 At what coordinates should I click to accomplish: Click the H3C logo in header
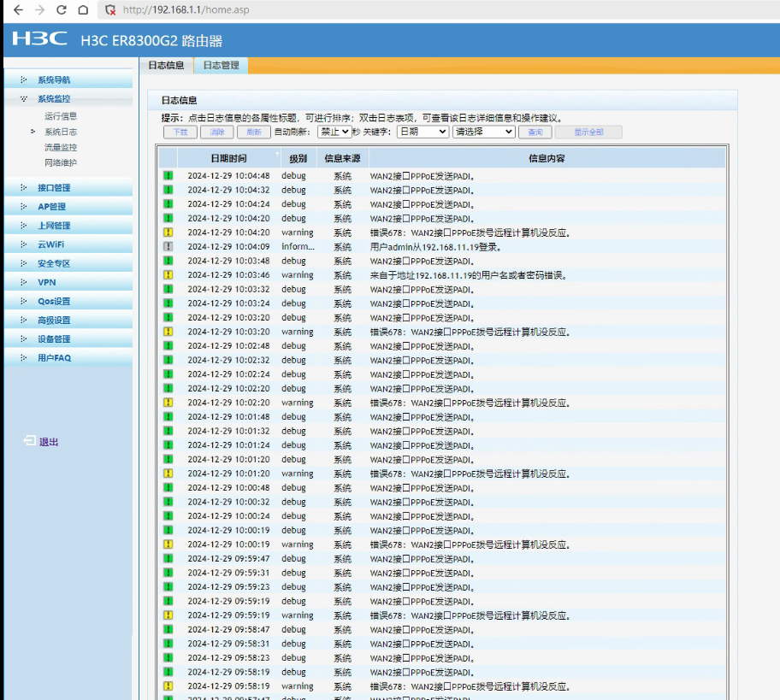[x=40, y=39]
